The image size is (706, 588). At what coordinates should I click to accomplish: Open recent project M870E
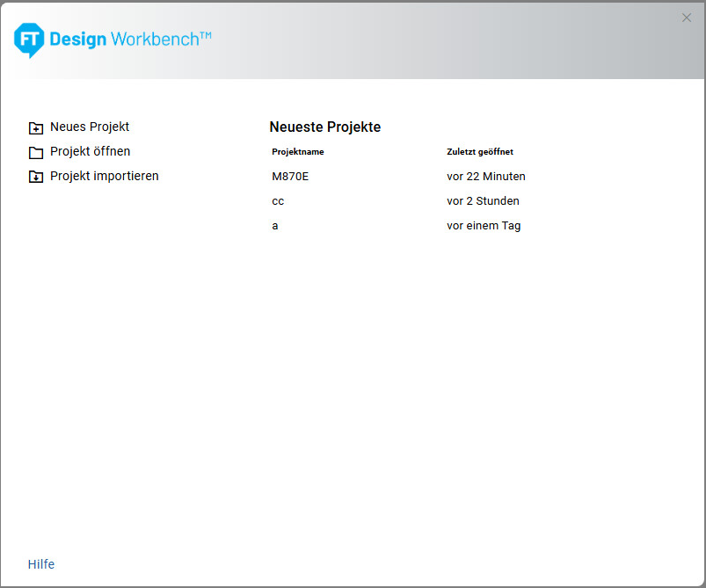coord(290,177)
